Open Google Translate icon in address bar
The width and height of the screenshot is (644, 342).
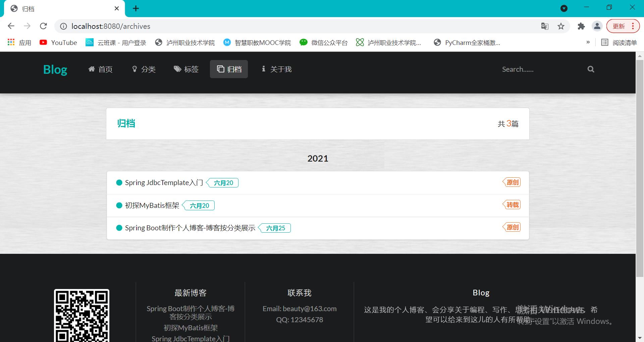tap(545, 26)
